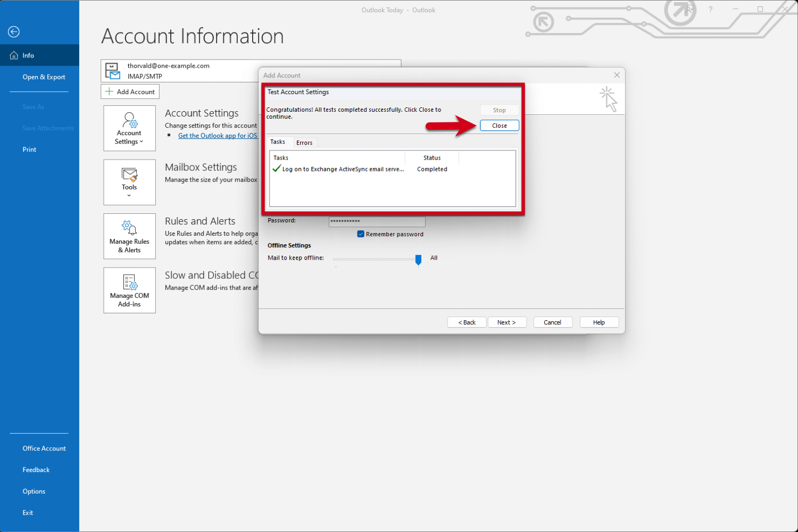Click the plus icon for Add Account

pyautogui.click(x=109, y=92)
